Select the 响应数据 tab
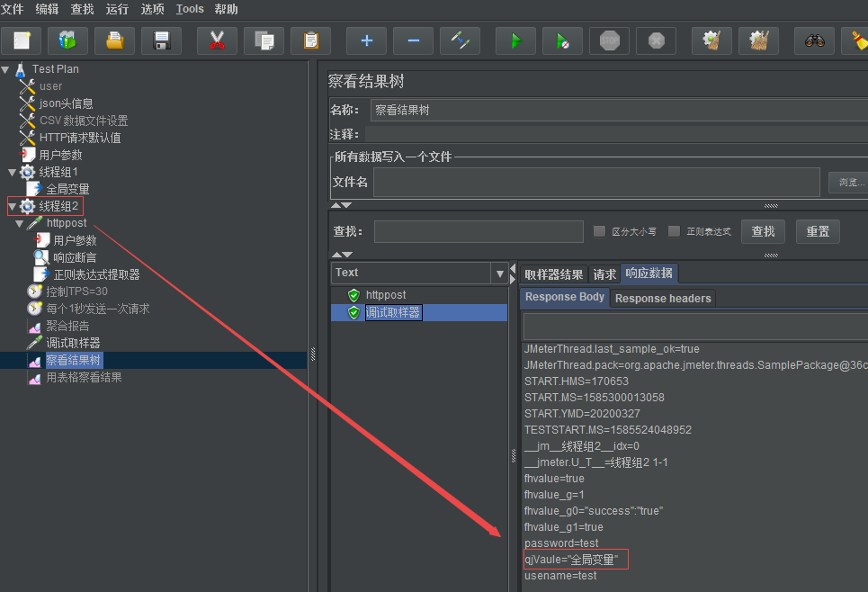The image size is (868, 592). (649, 274)
